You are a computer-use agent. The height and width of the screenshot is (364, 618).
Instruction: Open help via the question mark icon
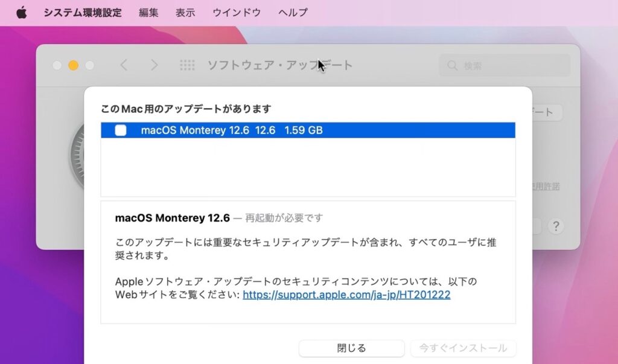click(x=555, y=226)
